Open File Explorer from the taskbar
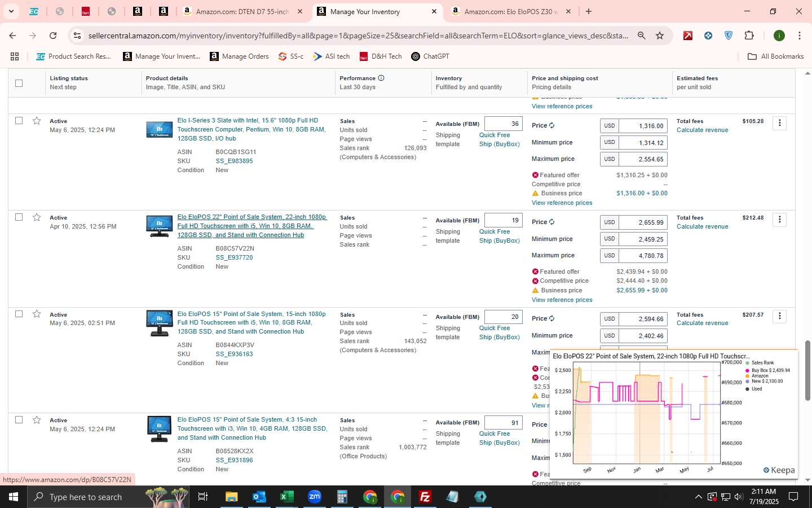Screen dimensions: 812x508 (x=231, y=497)
